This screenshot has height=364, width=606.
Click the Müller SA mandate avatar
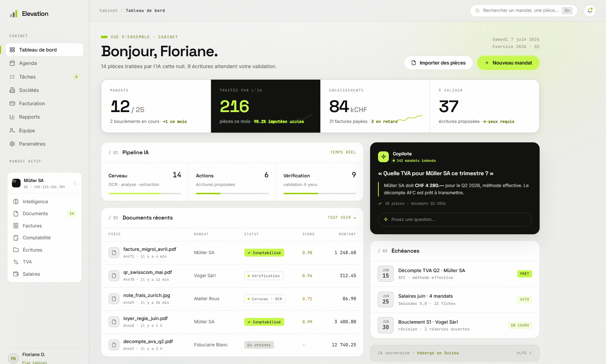(16, 183)
